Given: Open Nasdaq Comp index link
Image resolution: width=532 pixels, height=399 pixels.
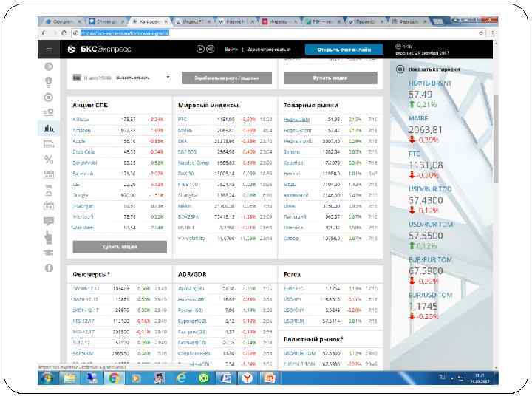Looking at the screenshot, I should (x=194, y=163).
